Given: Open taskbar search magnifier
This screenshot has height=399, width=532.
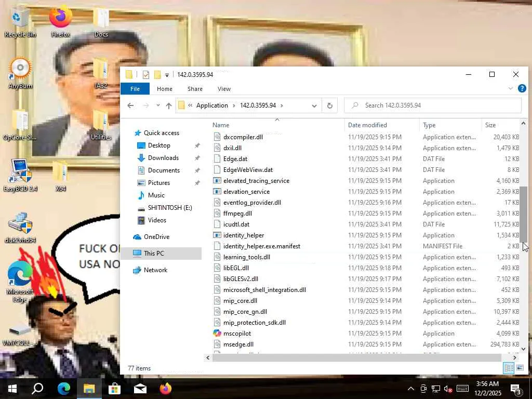Looking at the screenshot, I should point(37,389).
